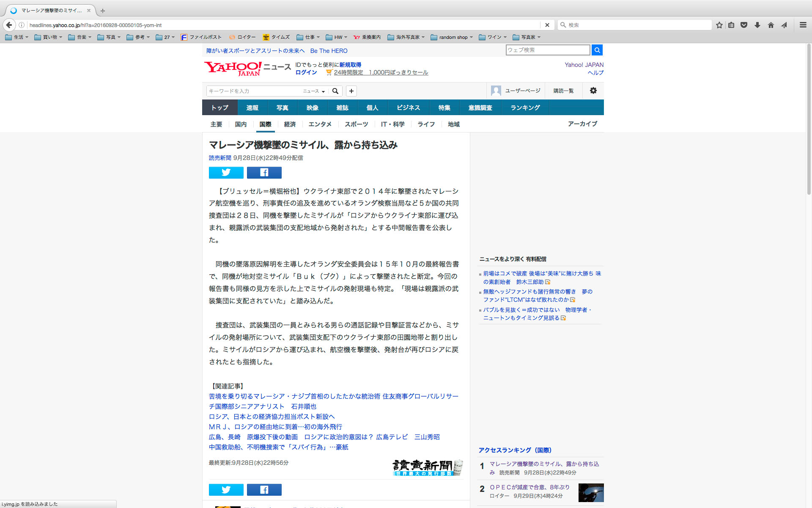The width and height of the screenshot is (812, 508).
Task: Open the random shop bookmarks folder
Action: [452, 37]
